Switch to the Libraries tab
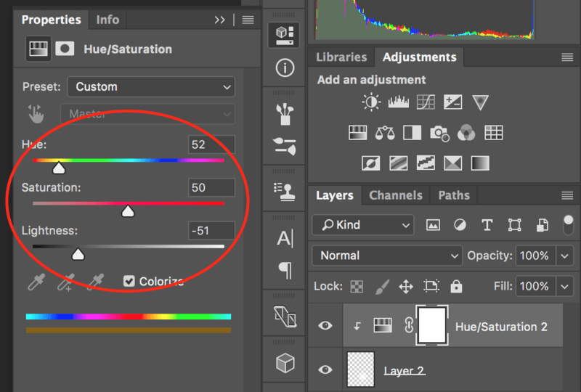This screenshot has width=581, height=392. tap(341, 57)
